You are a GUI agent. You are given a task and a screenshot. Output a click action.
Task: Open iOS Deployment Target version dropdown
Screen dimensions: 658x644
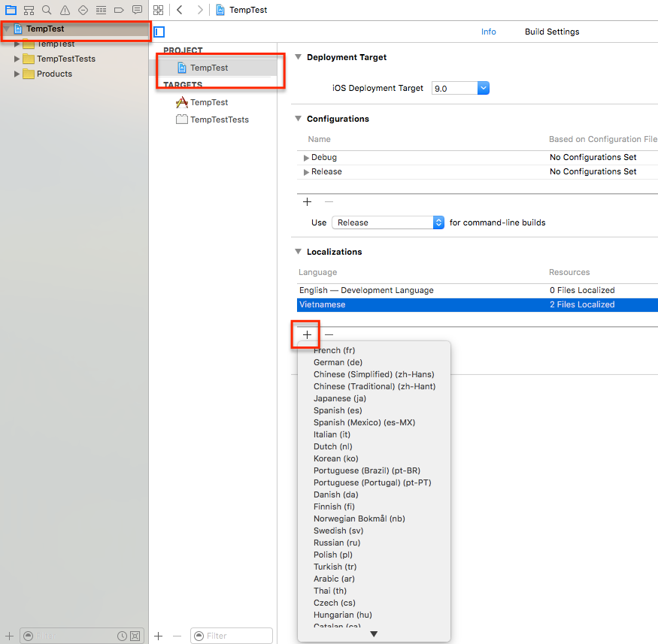pos(484,88)
